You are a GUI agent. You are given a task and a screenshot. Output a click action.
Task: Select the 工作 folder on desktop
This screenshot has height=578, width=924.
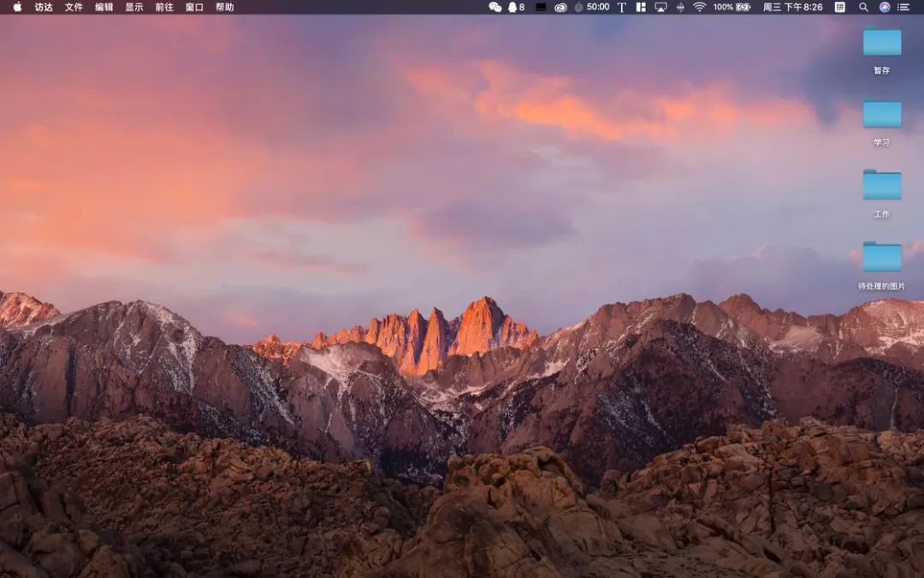(881, 186)
